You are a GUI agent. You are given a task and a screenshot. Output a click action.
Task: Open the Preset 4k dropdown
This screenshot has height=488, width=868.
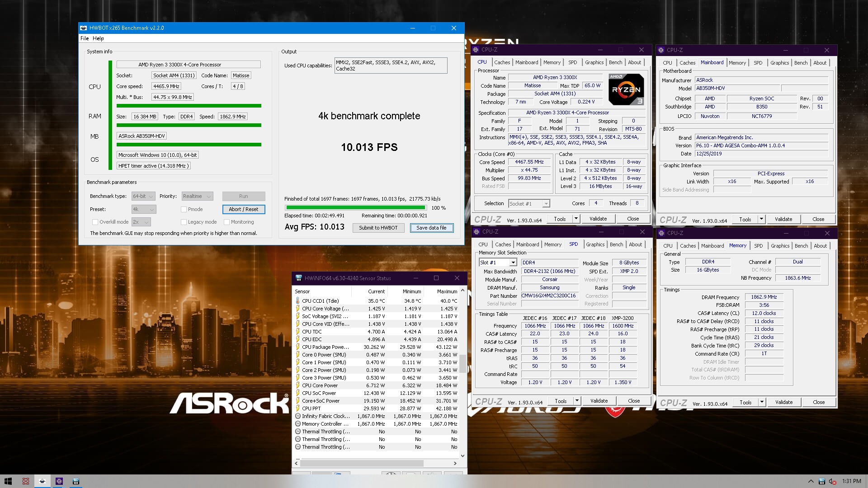click(144, 209)
